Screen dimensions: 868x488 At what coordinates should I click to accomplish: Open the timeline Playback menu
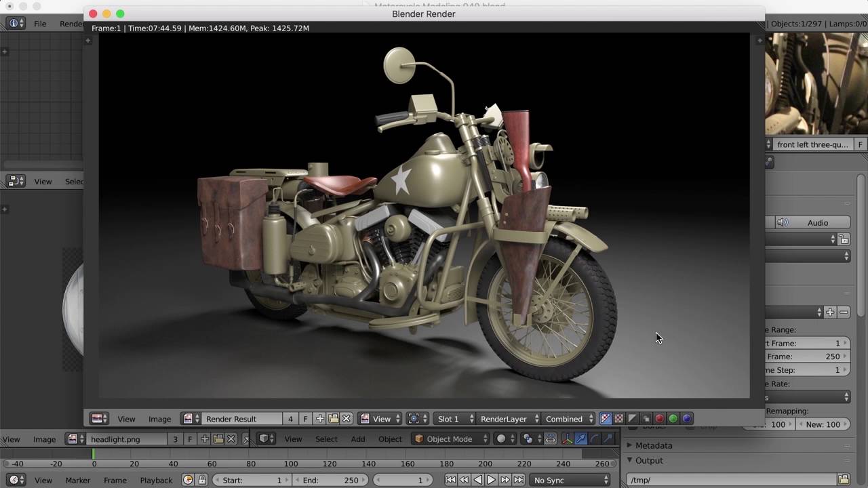156,480
